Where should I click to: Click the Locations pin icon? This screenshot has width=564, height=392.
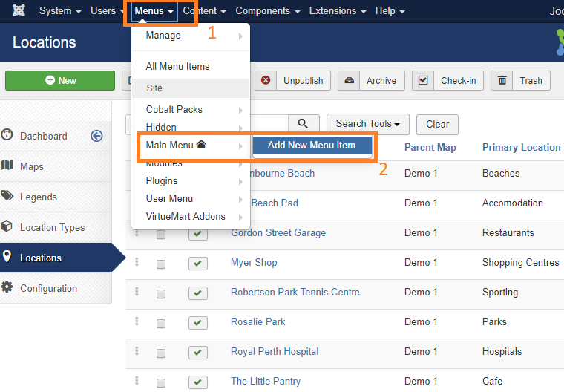click(x=7, y=257)
